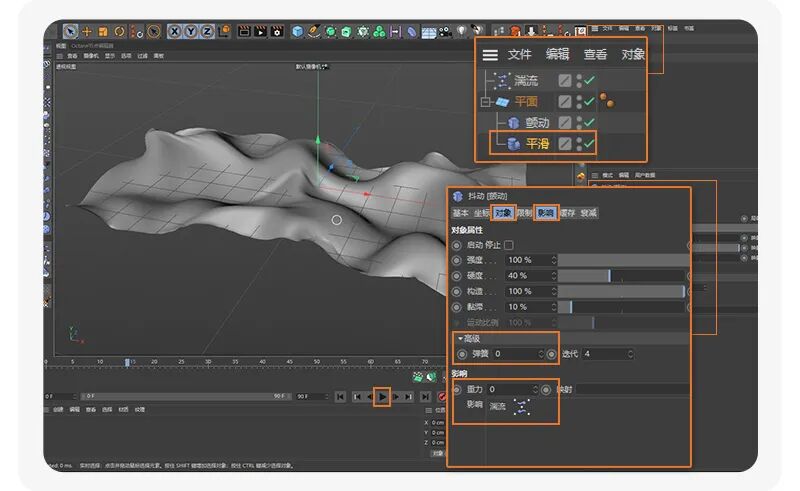Toggle the green checkmark of 平滑 deformer
Screen dimensions: 800x491
pyautogui.click(x=589, y=143)
